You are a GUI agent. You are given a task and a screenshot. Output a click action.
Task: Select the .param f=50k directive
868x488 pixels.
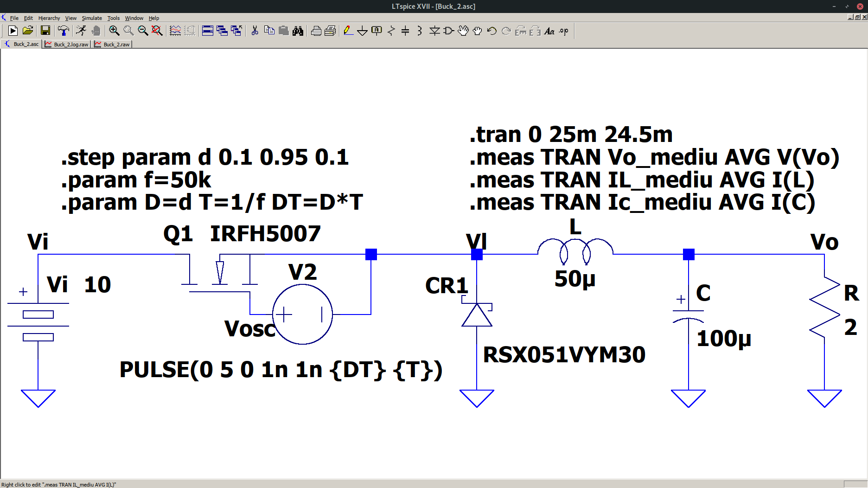coord(136,180)
